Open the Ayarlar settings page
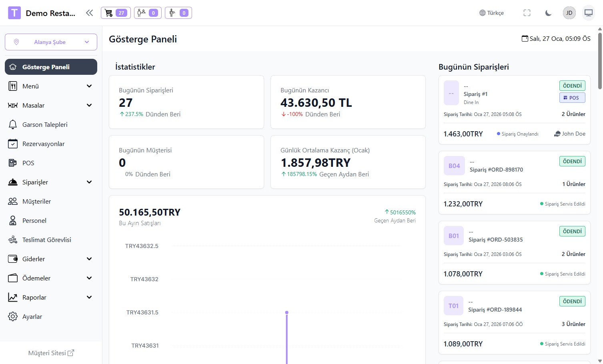This screenshot has width=603, height=364. coord(32,316)
